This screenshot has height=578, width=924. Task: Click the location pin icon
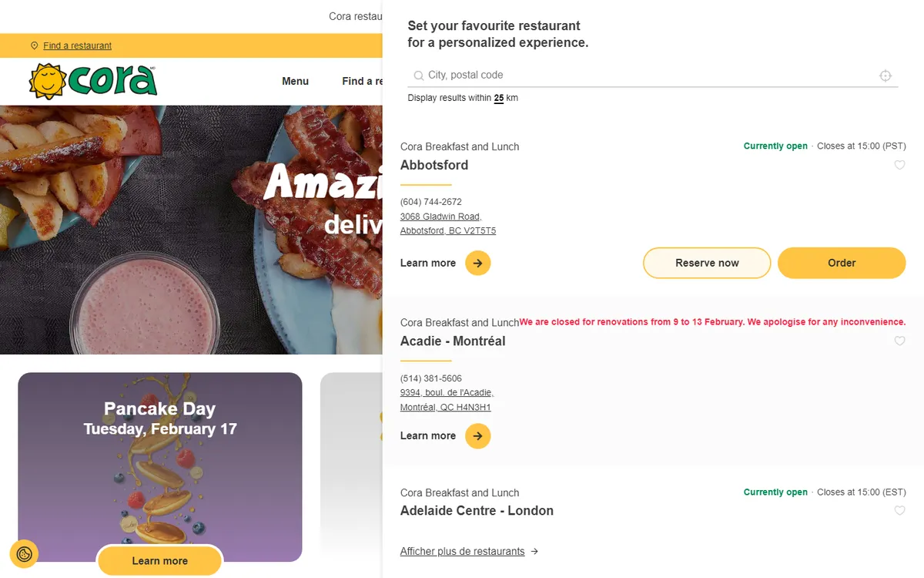[x=34, y=45]
